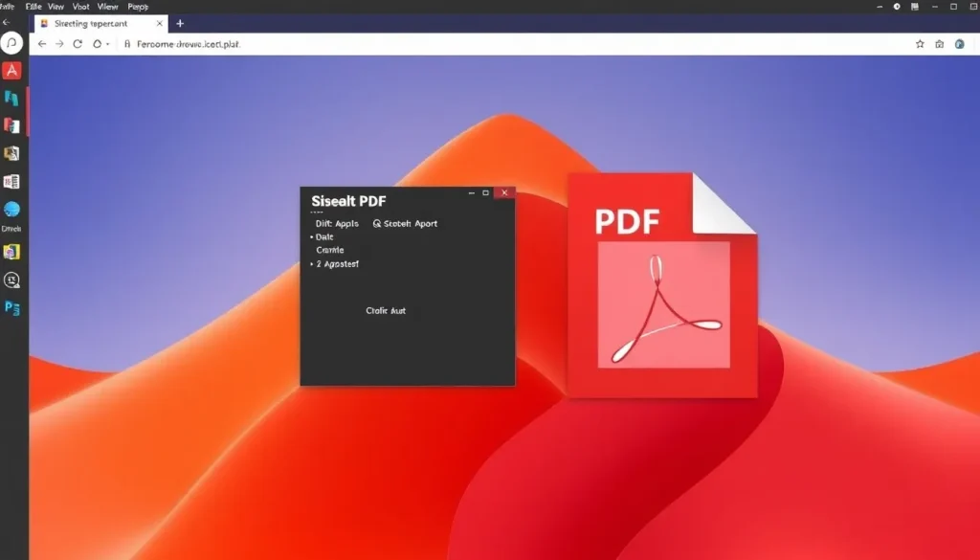Open the extensions icon next to the star
980x560 pixels.
click(x=939, y=44)
